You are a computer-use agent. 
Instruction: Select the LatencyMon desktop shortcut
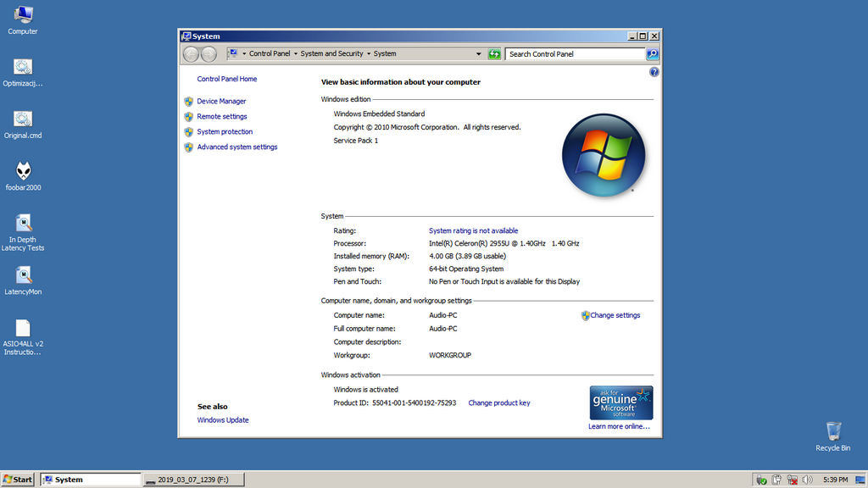[23, 275]
